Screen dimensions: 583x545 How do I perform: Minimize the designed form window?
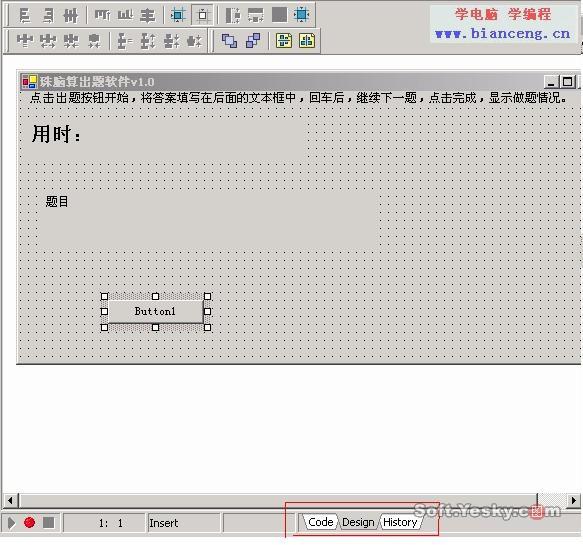tap(551, 82)
